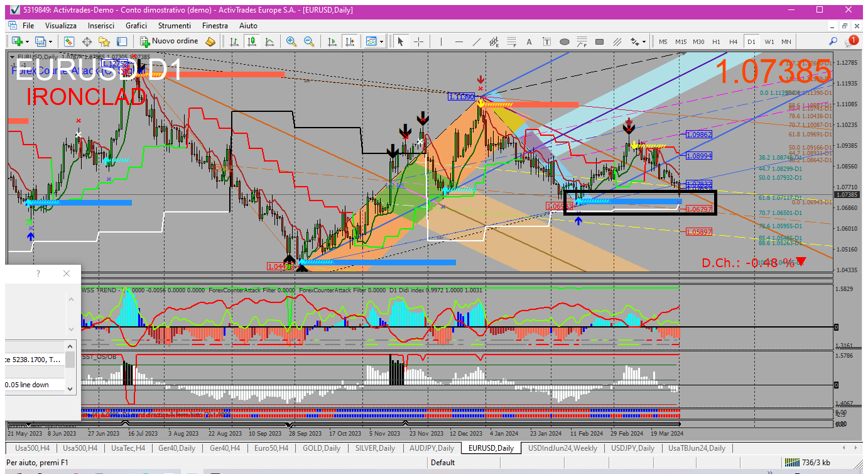Toggle the Terminal panel icon
Image resolution: width=868 pixels, height=474 pixels.
(122, 41)
